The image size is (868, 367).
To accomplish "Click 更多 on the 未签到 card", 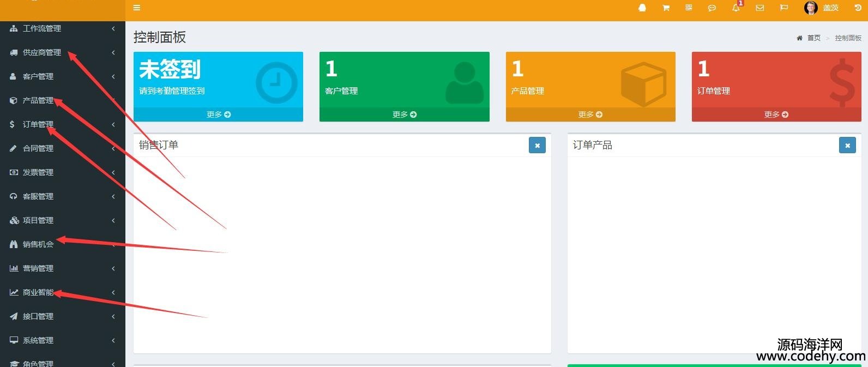I will click(218, 115).
